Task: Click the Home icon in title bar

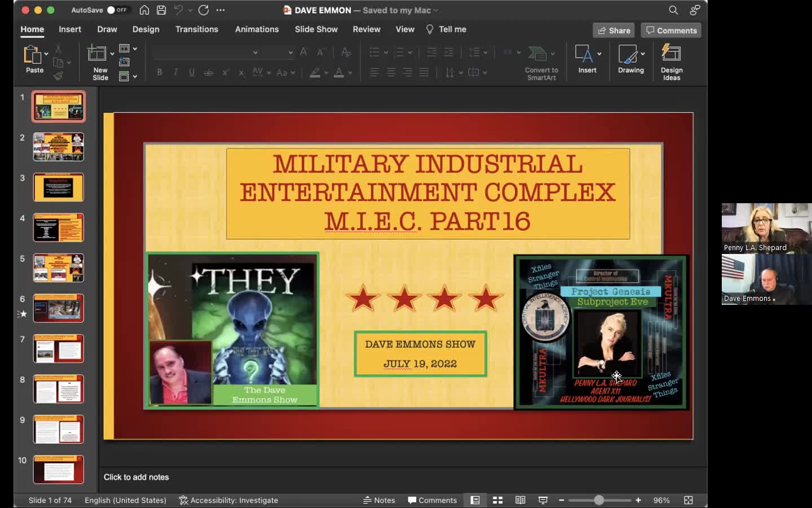Action: (144, 10)
